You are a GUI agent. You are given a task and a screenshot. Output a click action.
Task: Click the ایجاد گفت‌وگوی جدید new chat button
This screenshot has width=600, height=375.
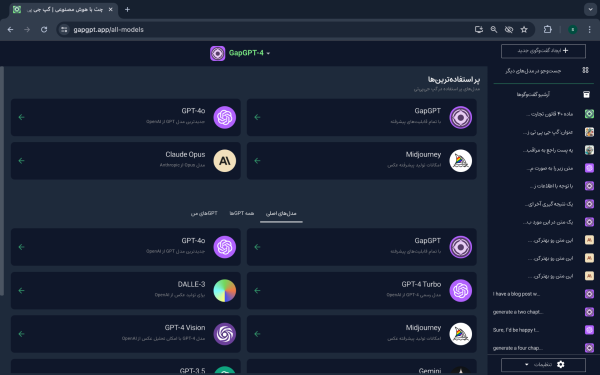[543, 51]
